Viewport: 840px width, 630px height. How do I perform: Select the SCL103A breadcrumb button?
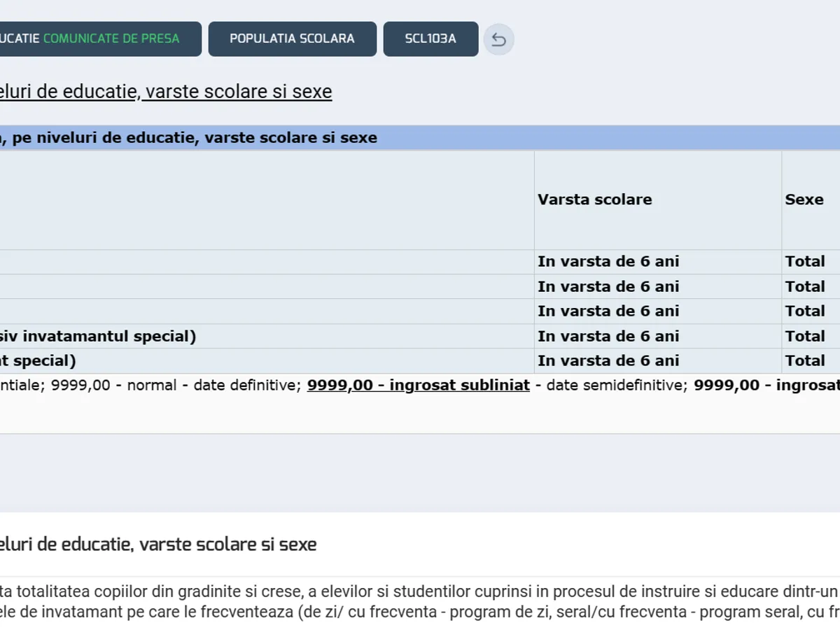(x=430, y=38)
